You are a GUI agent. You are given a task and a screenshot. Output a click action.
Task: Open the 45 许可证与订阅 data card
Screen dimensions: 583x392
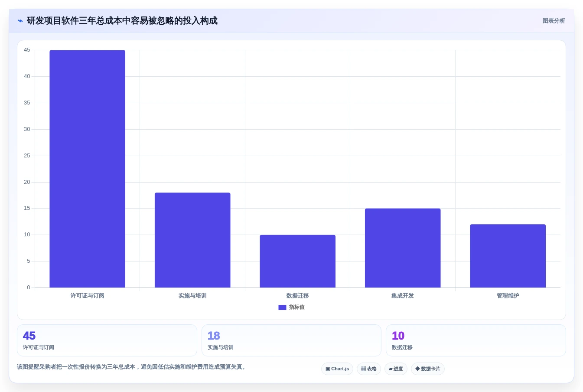click(x=107, y=340)
